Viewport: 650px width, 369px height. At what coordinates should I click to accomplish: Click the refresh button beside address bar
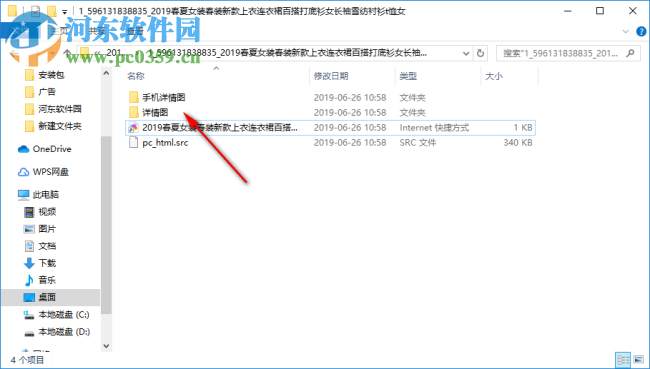tap(480, 53)
